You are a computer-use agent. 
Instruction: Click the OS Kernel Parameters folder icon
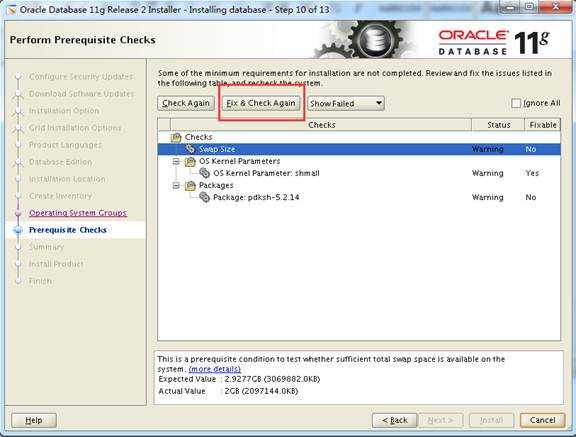point(190,161)
